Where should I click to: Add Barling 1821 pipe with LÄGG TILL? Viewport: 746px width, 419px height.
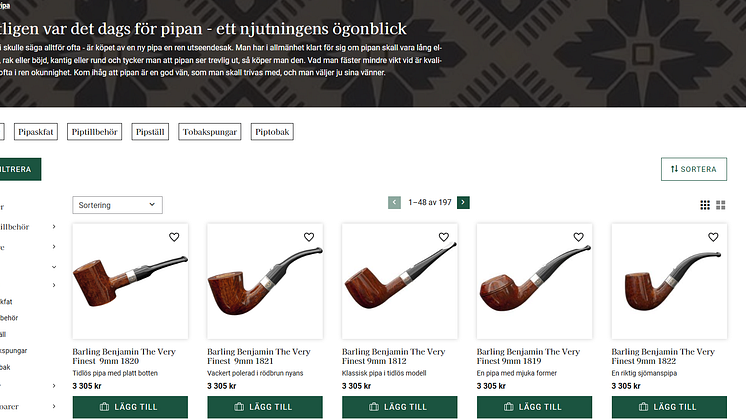[x=265, y=407]
